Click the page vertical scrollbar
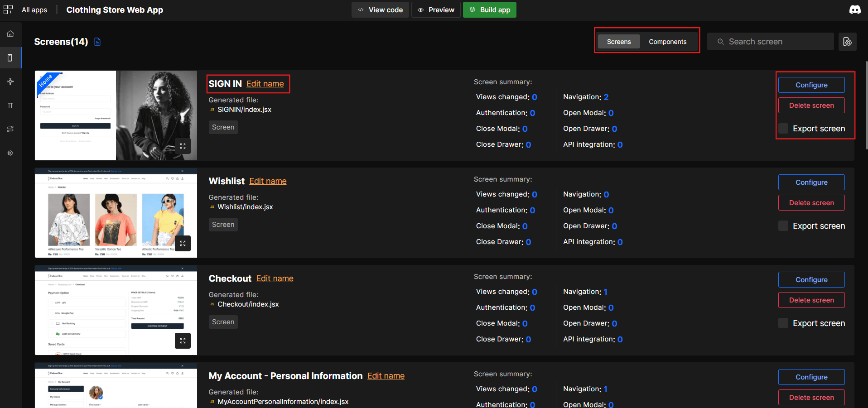This screenshot has width=868, height=408. click(x=866, y=105)
